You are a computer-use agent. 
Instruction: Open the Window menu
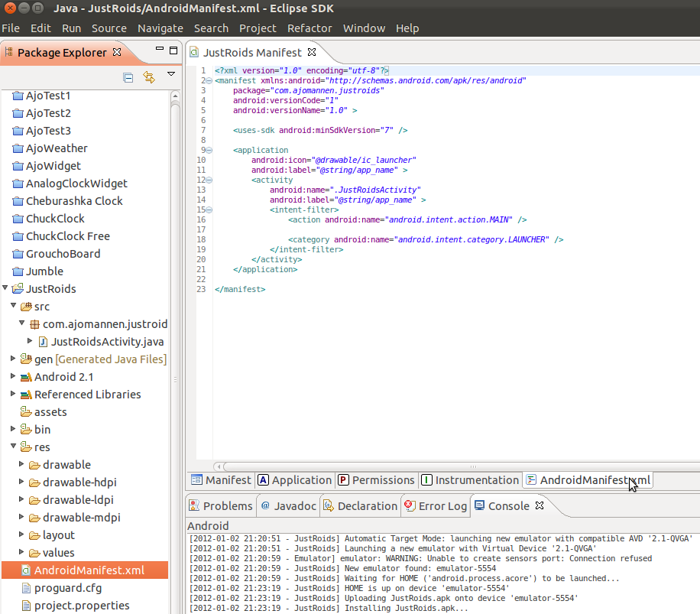pyautogui.click(x=365, y=28)
